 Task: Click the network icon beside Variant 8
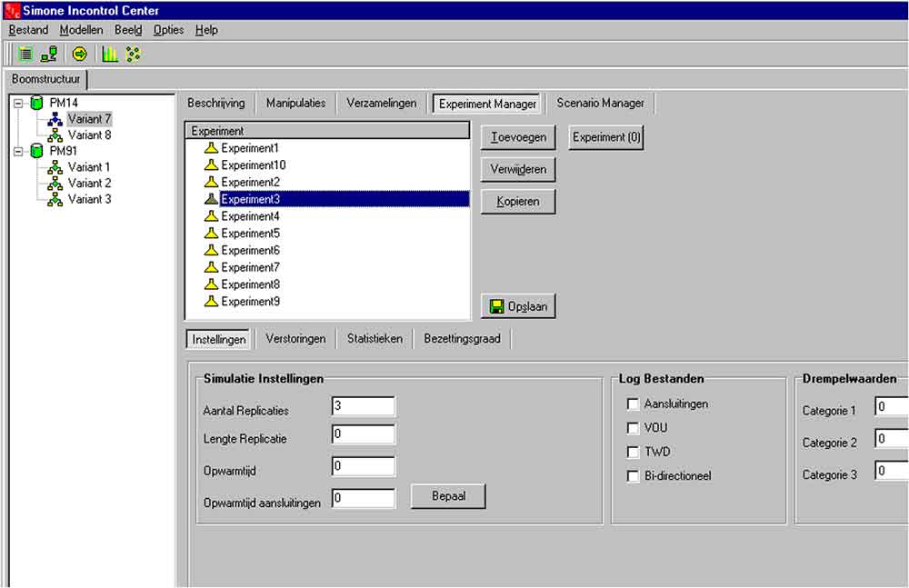point(55,135)
